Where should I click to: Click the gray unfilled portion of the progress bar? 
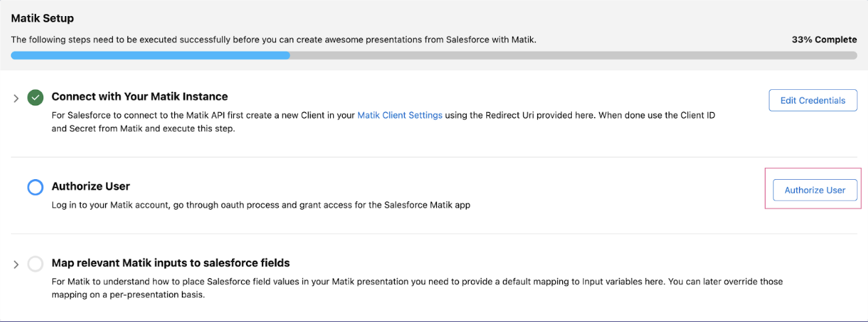click(571, 56)
